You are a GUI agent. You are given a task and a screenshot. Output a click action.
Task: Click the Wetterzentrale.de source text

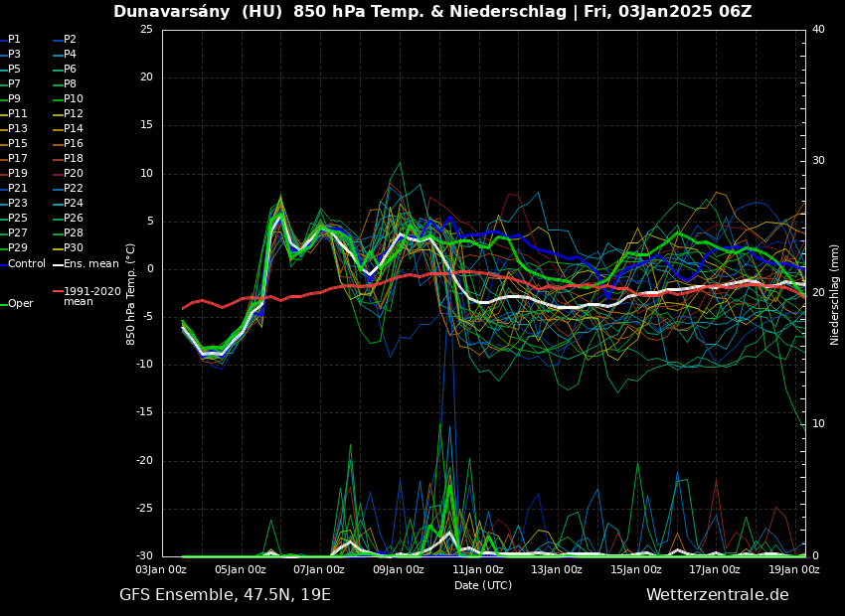[x=717, y=595]
